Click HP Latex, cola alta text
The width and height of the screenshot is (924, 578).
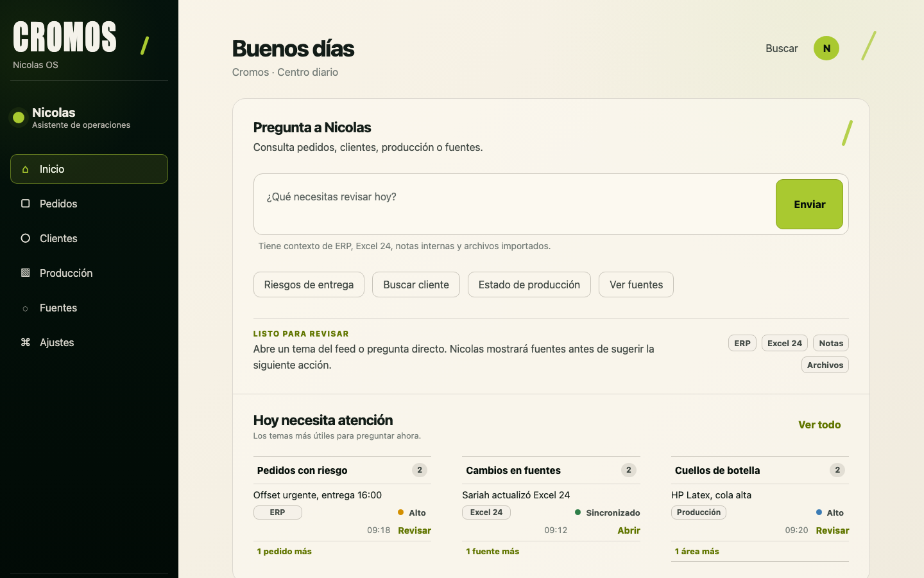pos(711,495)
